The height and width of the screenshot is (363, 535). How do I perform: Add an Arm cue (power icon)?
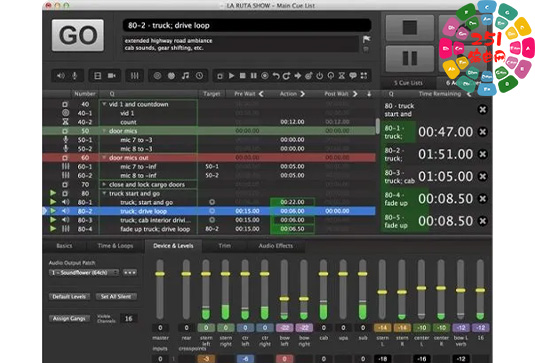[x=319, y=76]
